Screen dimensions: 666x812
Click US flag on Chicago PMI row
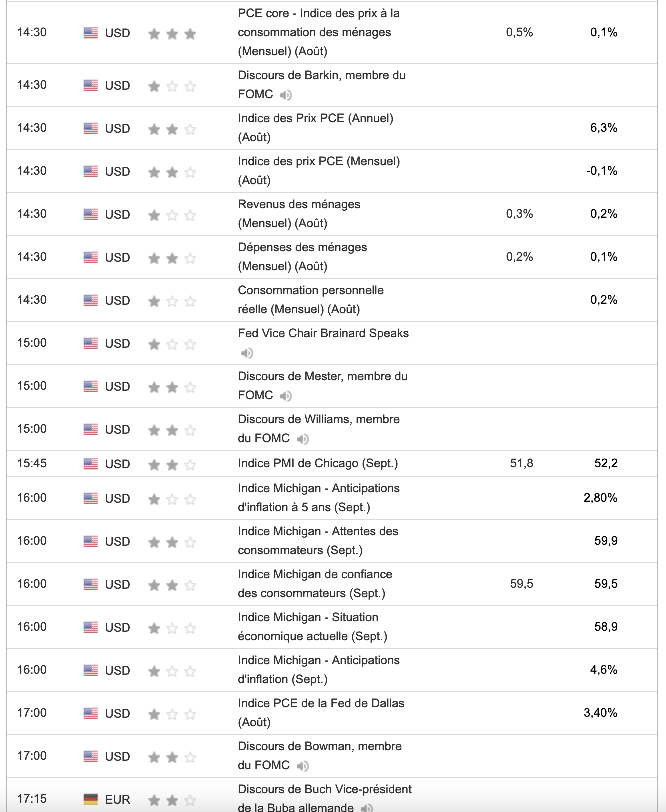click(91, 464)
